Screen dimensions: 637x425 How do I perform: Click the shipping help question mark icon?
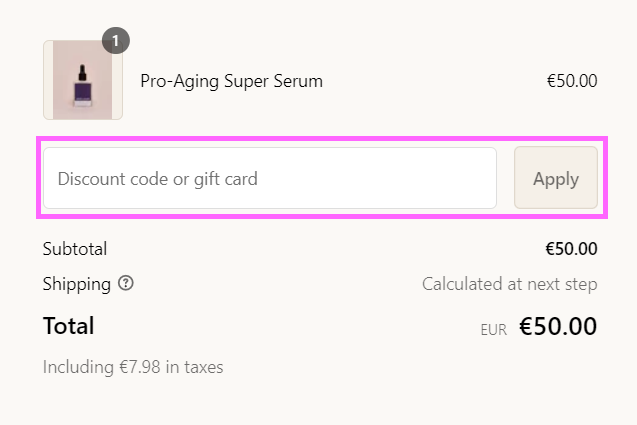tap(126, 283)
